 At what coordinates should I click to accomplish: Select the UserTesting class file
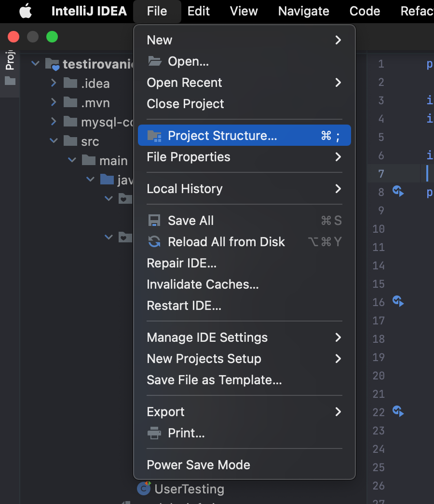(189, 489)
